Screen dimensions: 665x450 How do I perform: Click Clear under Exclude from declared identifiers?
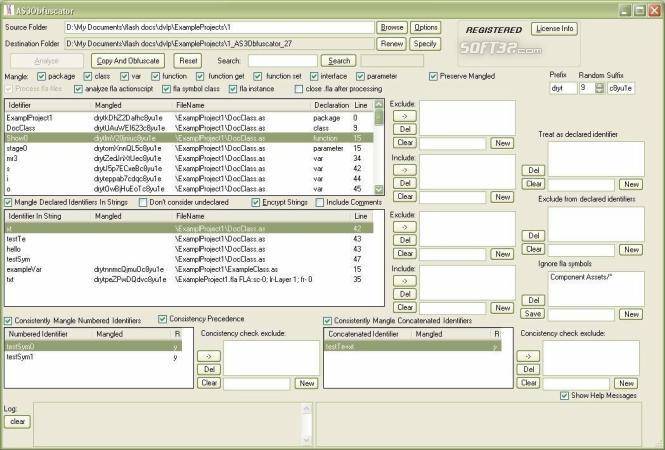[534, 249]
